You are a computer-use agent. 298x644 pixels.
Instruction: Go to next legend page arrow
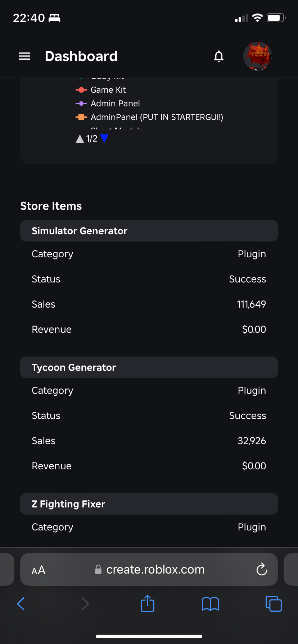pyautogui.click(x=104, y=138)
